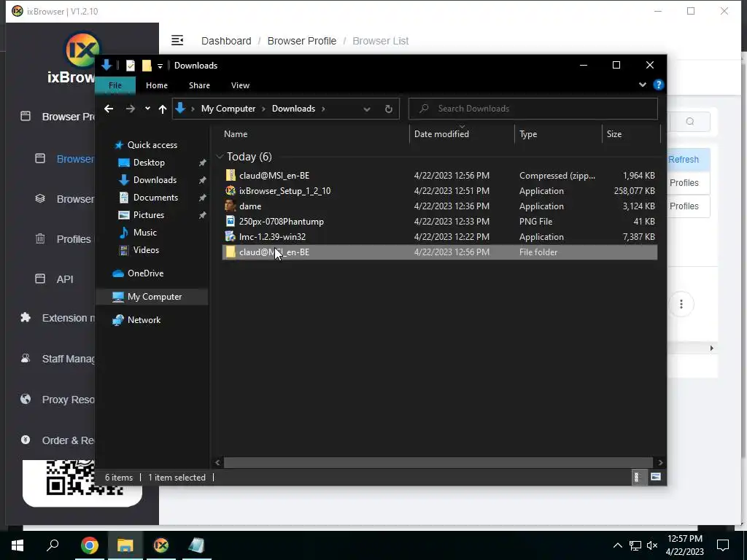The height and width of the screenshot is (560, 747).
Task: Select the claud@MSI_en-BE folder icon
Action: click(231, 252)
